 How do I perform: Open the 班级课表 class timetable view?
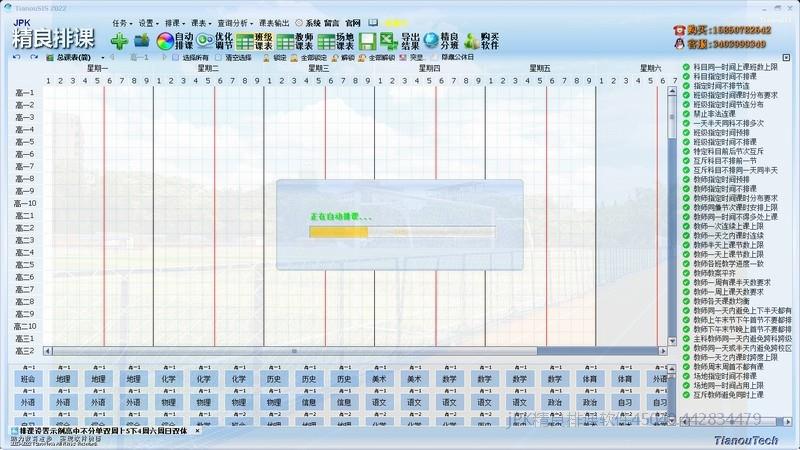(255, 41)
